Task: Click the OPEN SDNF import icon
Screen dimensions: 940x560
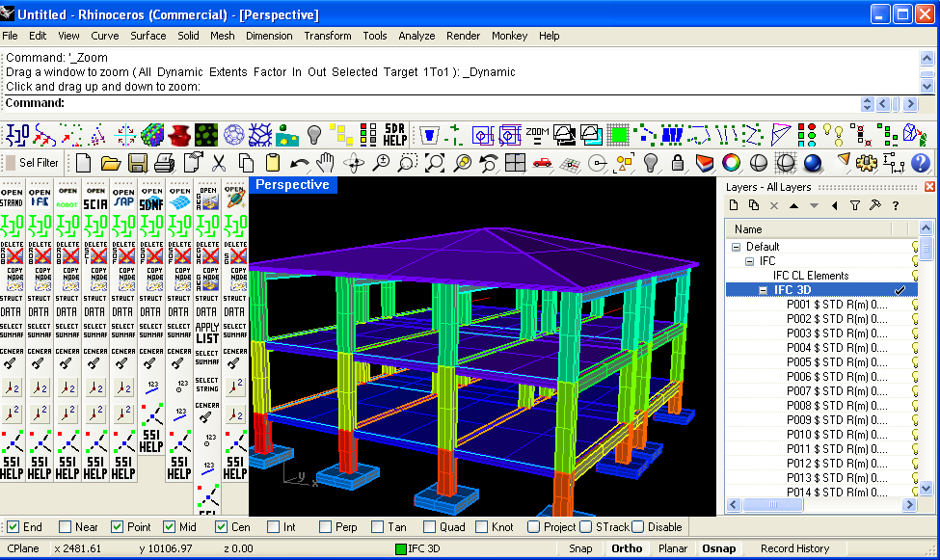Action: [x=151, y=198]
